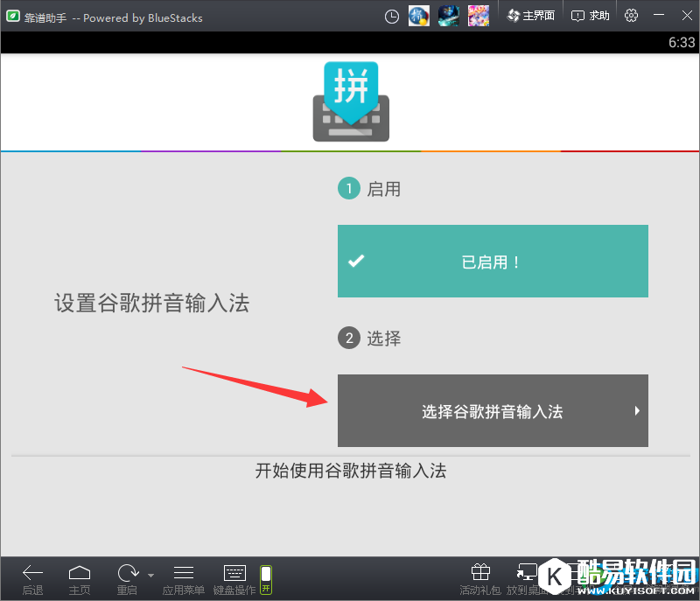Click the 已启用 confirmation button
Image resolution: width=700 pixels, height=601 pixels.
click(492, 261)
